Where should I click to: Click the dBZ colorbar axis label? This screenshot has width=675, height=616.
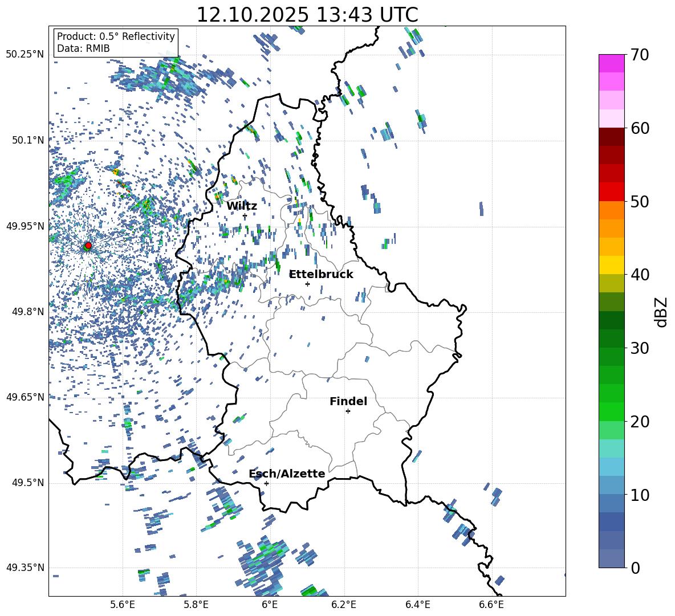click(661, 312)
